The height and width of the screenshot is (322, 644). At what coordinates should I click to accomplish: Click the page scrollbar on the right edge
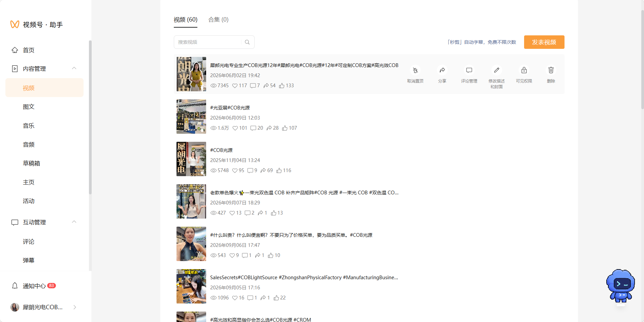click(642, 59)
